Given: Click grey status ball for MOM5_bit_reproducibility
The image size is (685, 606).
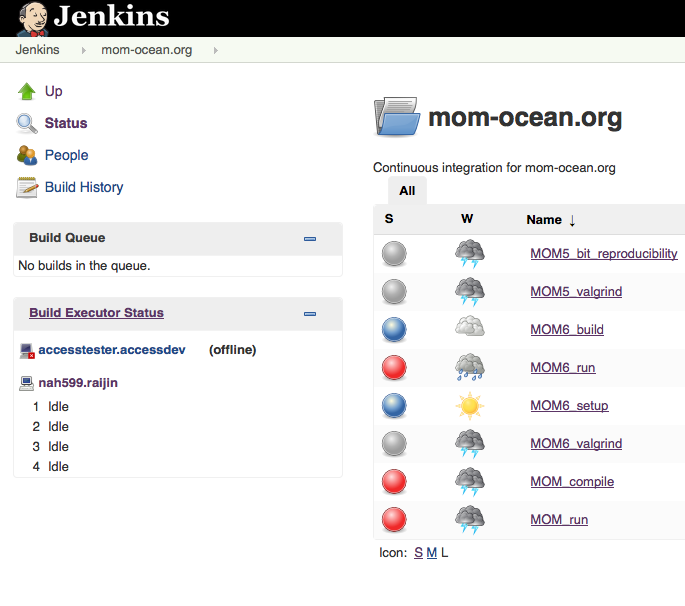Looking at the screenshot, I should pos(394,253).
